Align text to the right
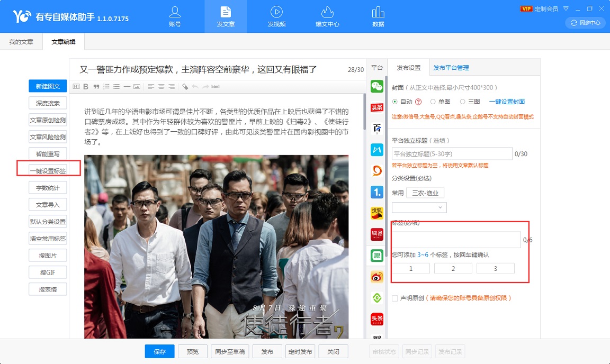This screenshot has height=364, width=610. [x=171, y=86]
